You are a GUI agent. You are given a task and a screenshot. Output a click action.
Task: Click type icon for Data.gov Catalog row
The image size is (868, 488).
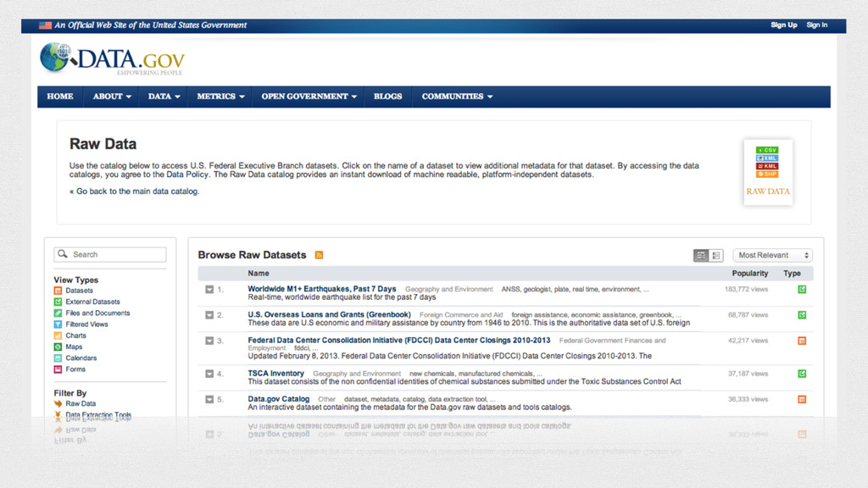(802, 400)
